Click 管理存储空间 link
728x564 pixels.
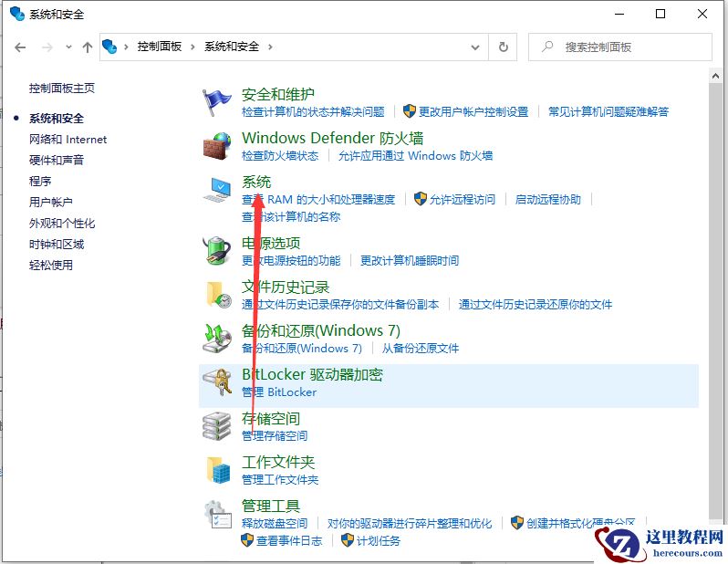pos(275,436)
